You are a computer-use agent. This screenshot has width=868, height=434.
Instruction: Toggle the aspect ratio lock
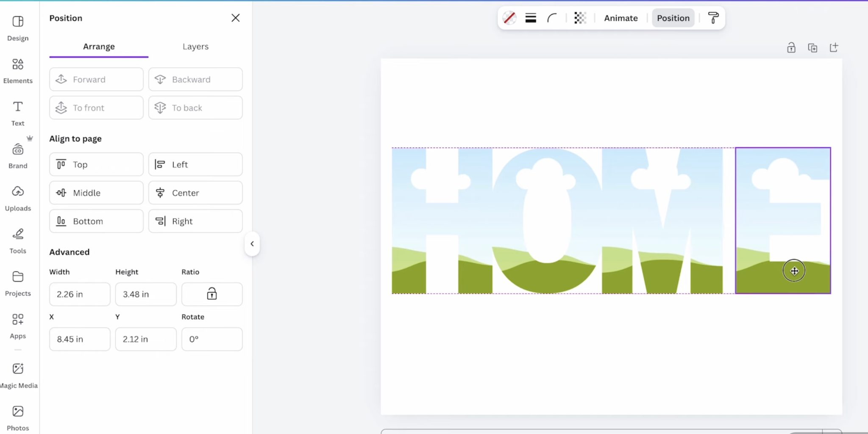[x=211, y=294]
